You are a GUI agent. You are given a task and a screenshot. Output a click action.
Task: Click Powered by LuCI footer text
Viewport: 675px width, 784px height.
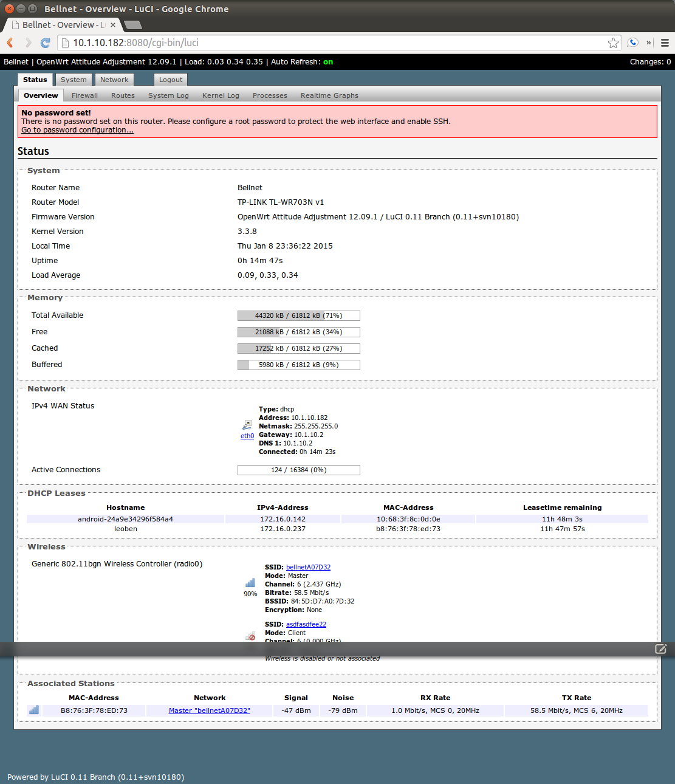click(x=95, y=777)
